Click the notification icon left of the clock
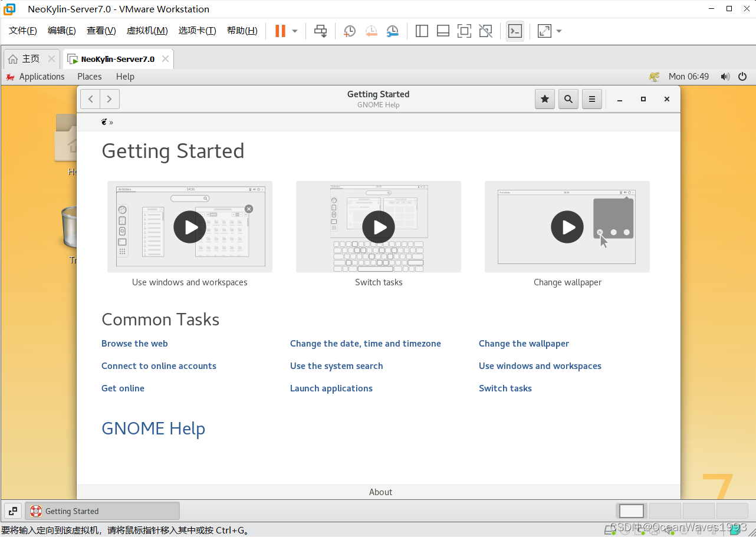Viewport: 756px width, 537px height. [654, 77]
